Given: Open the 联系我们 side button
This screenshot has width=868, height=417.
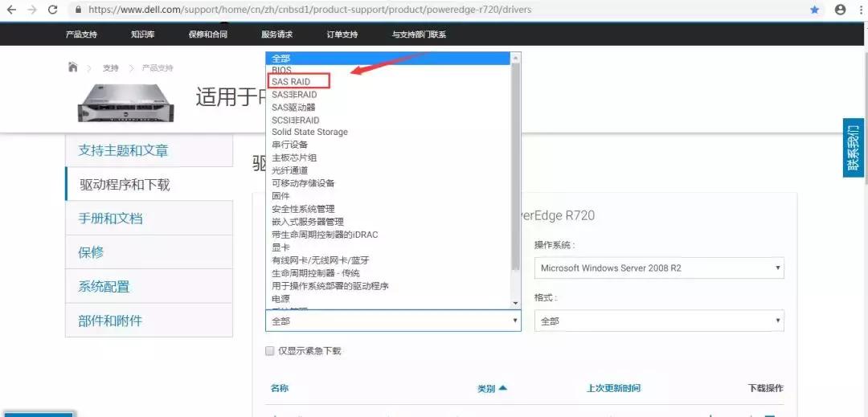Looking at the screenshot, I should [853, 148].
